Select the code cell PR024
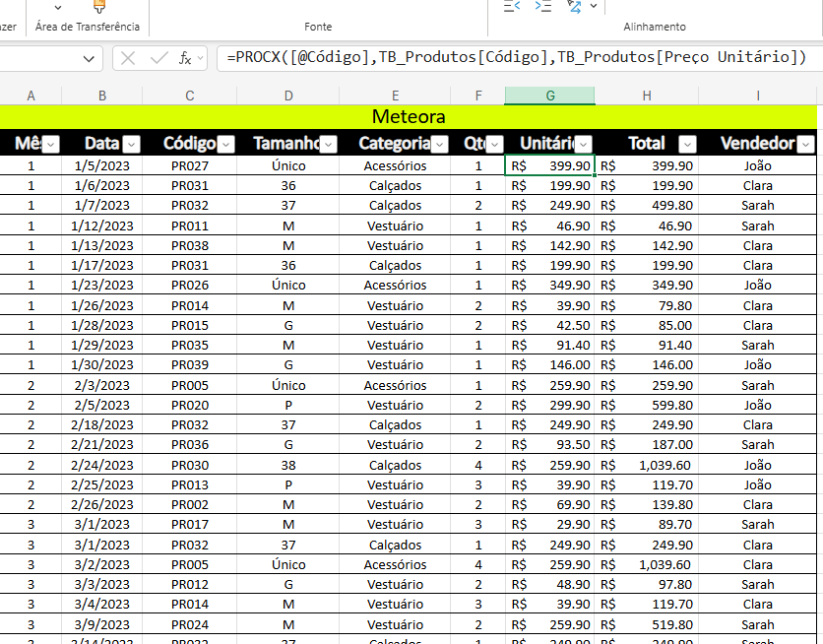This screenshot has width=823, height=644. [x=189, y=624]
